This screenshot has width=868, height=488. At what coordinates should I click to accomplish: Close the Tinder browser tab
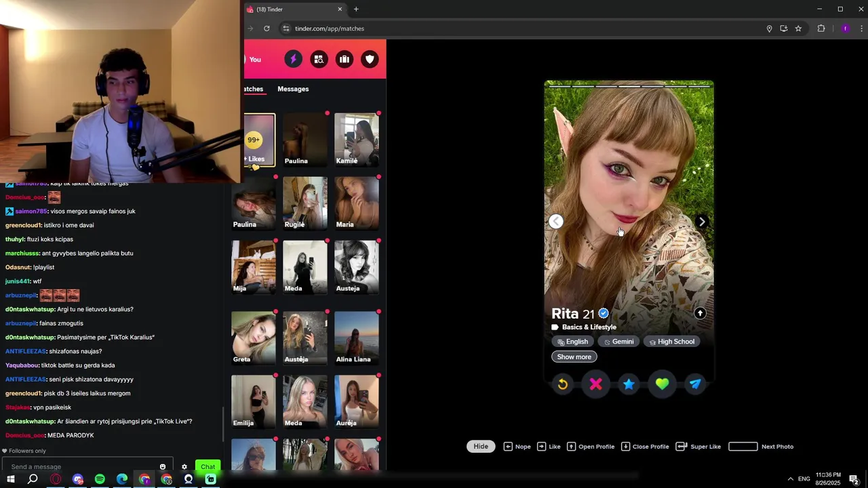coord(340,9)
